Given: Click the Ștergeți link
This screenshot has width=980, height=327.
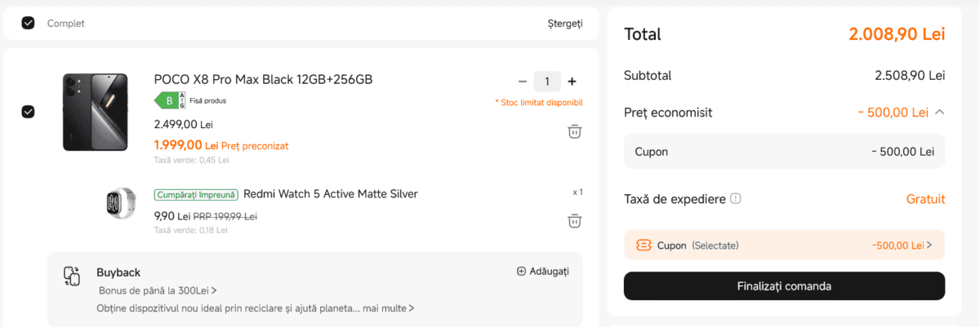Looking at the screenshot, I should (564, 23).
